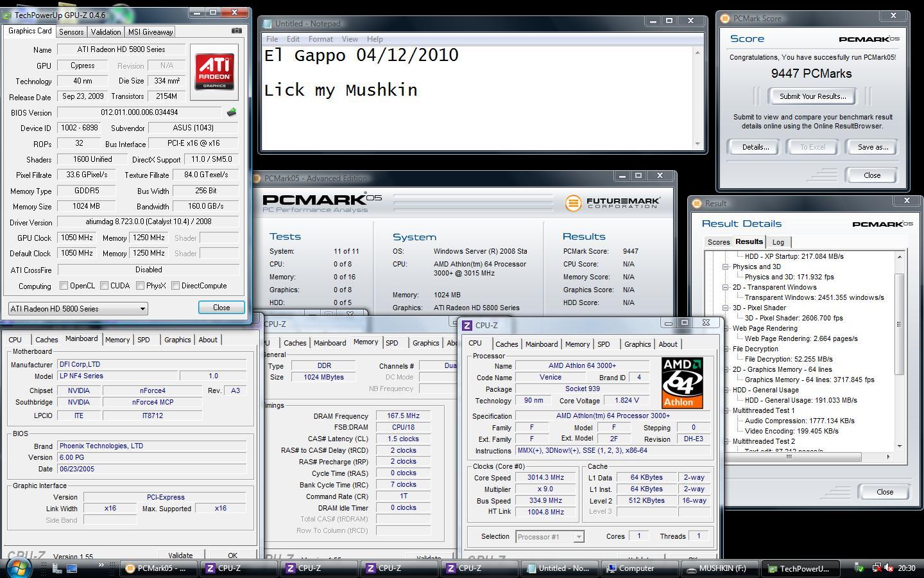
Task: Click Submit Your Results button
Action: click(x=812, y=96)
